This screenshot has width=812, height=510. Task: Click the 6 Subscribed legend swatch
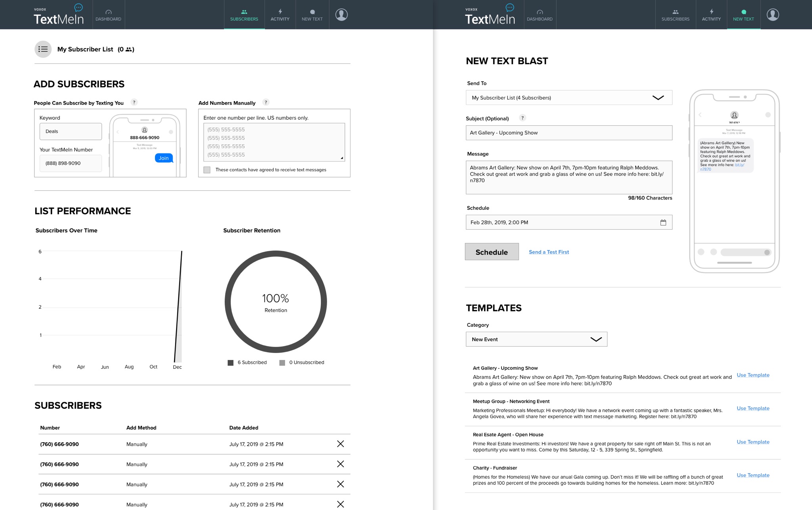coord(230,362)
